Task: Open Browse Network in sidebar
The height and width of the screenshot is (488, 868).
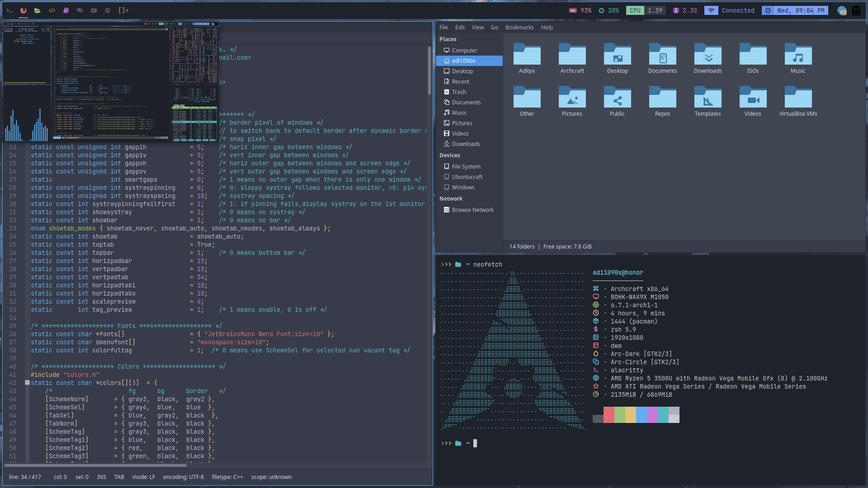Action: (472, 210)
